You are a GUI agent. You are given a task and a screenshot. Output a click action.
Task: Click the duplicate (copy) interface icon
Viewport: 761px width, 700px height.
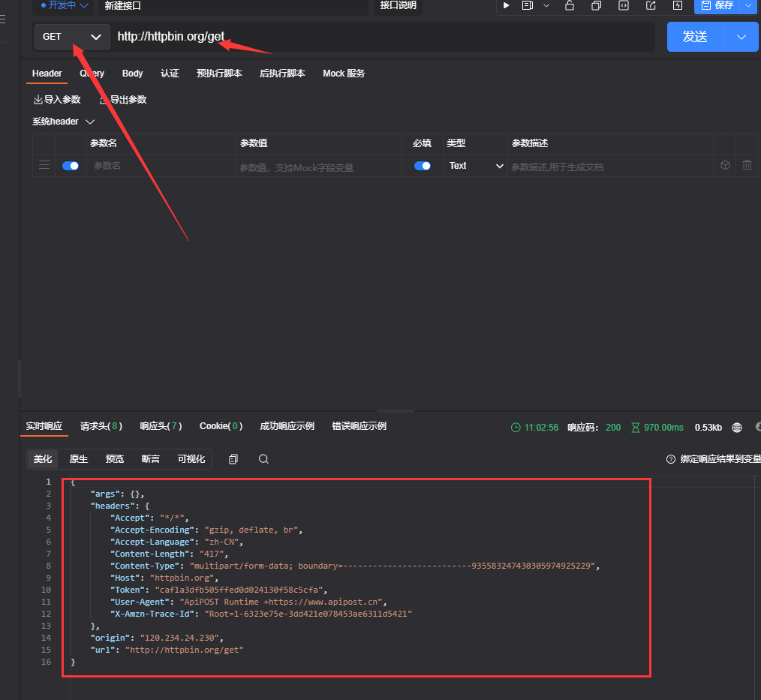tap(597, 5)
